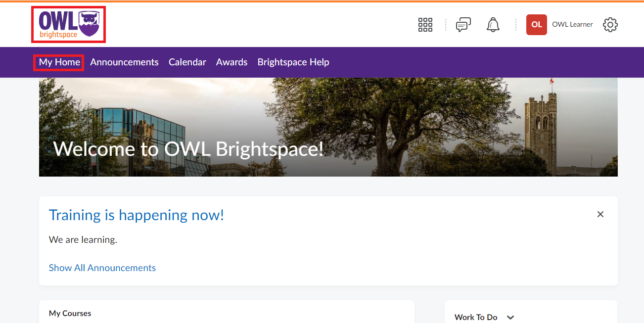The height and width of the screenshot is (323, 644).
Task: Open the OWL Learner user menu
Action: (x=572, y=25)
